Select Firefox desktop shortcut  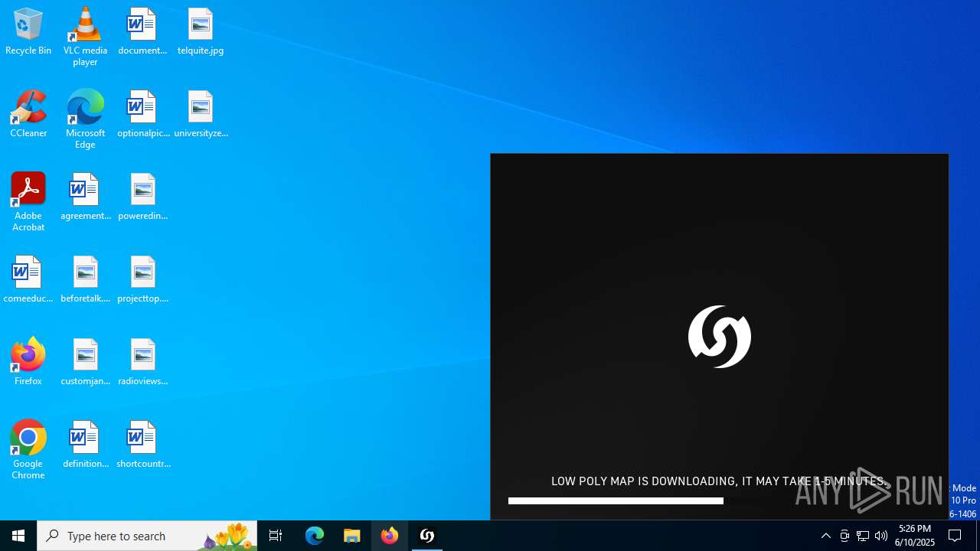tap(28, 363)
